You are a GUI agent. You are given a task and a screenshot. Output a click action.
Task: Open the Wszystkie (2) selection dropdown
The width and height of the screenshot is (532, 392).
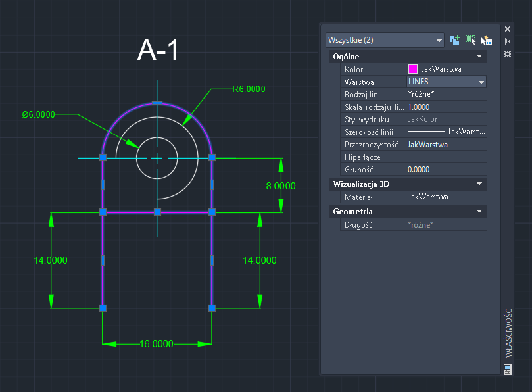385,40
